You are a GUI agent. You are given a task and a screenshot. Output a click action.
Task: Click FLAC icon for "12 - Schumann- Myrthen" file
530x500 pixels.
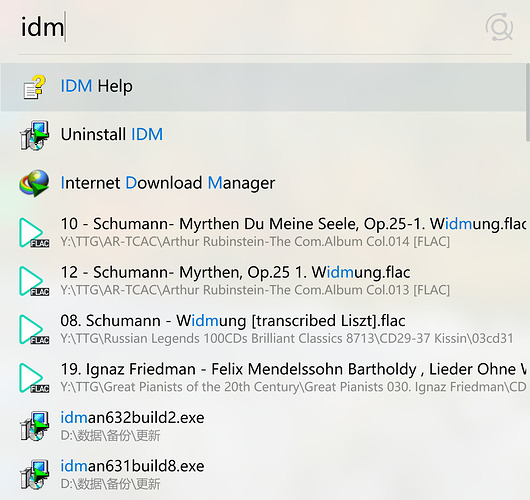34,281
